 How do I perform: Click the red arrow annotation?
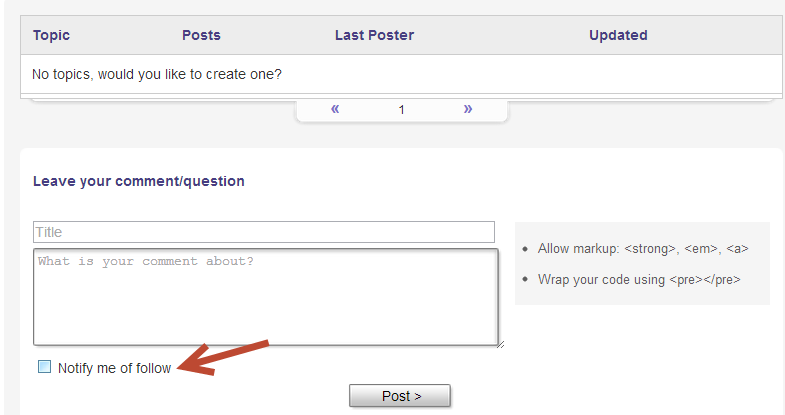coord(226,357)
